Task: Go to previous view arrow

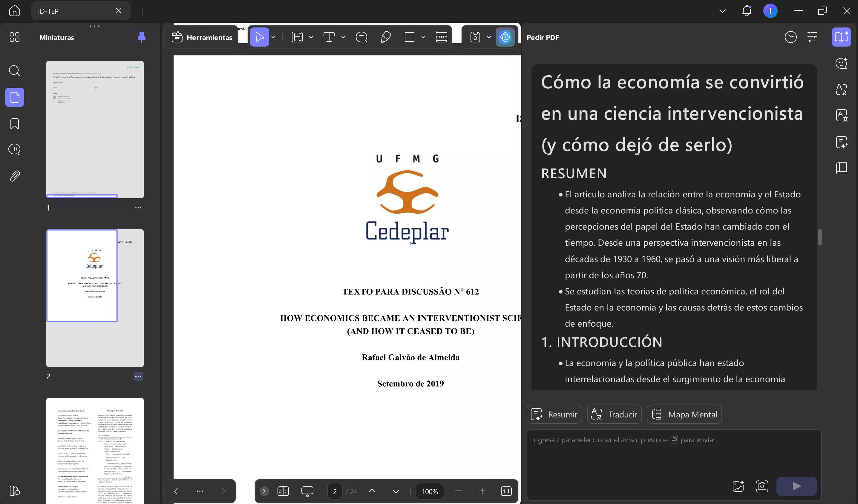Action: [x=176, y=491]
